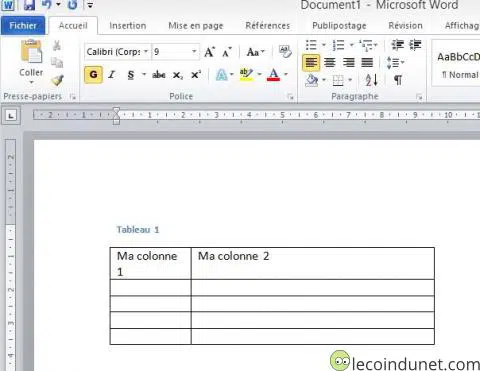The width and height of the screenshot is (480, 371).
Task: Open Presse-papiers dialog launcher
Action: tap(73, 97)
